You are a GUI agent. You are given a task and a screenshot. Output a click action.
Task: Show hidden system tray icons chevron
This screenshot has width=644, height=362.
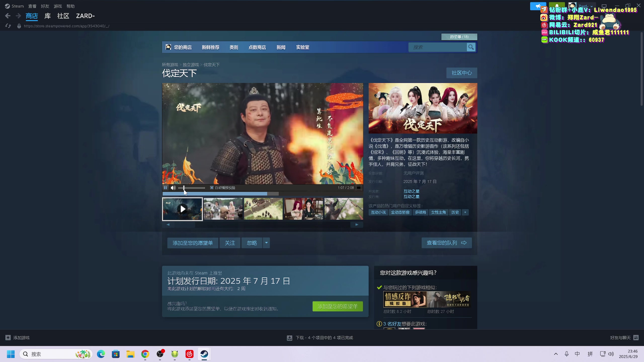[x=556, y=354]
